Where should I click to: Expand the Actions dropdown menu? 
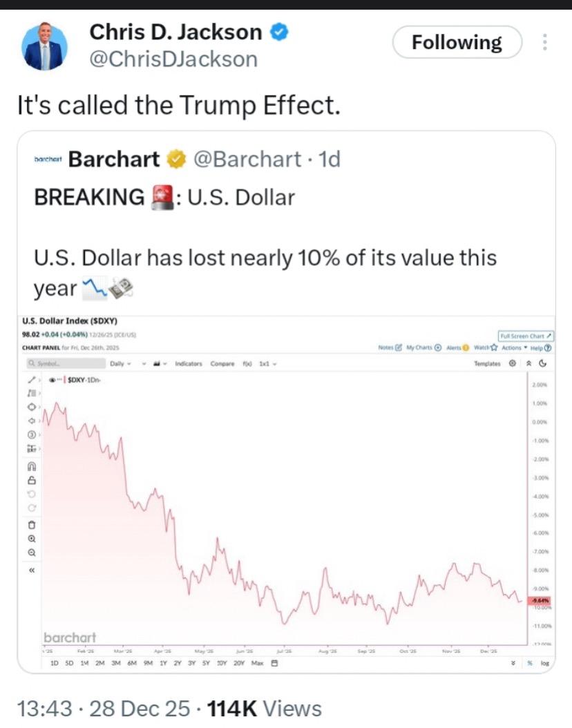[515, 347]
